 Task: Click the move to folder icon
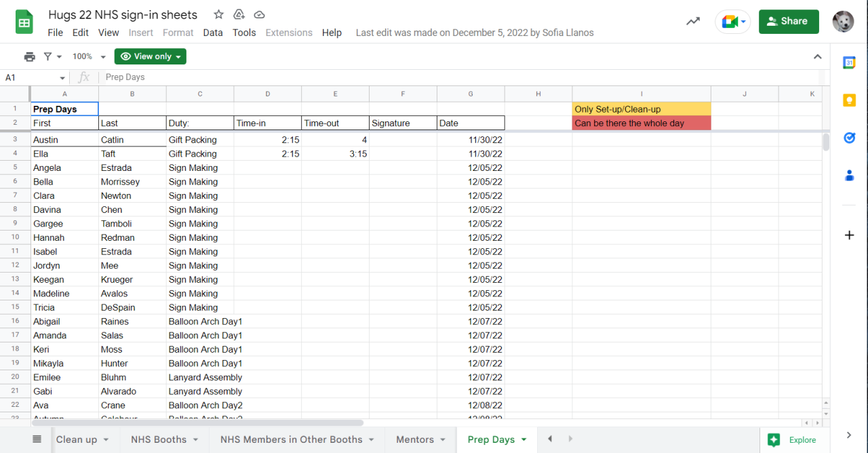239,15
